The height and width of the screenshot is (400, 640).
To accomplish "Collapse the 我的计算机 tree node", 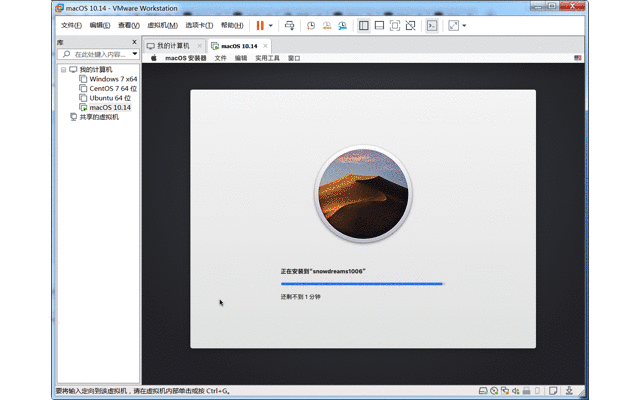I will pos(63,70).
